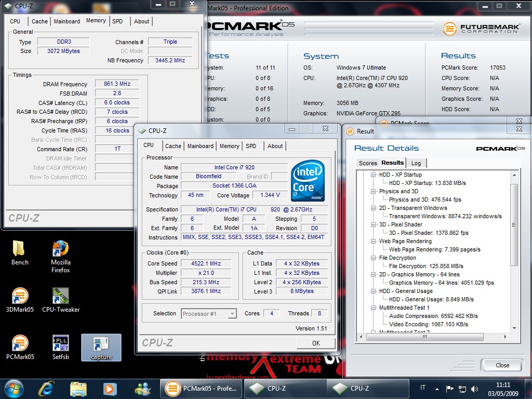Open About tab in front CPU-Z

tap(275, 146)
